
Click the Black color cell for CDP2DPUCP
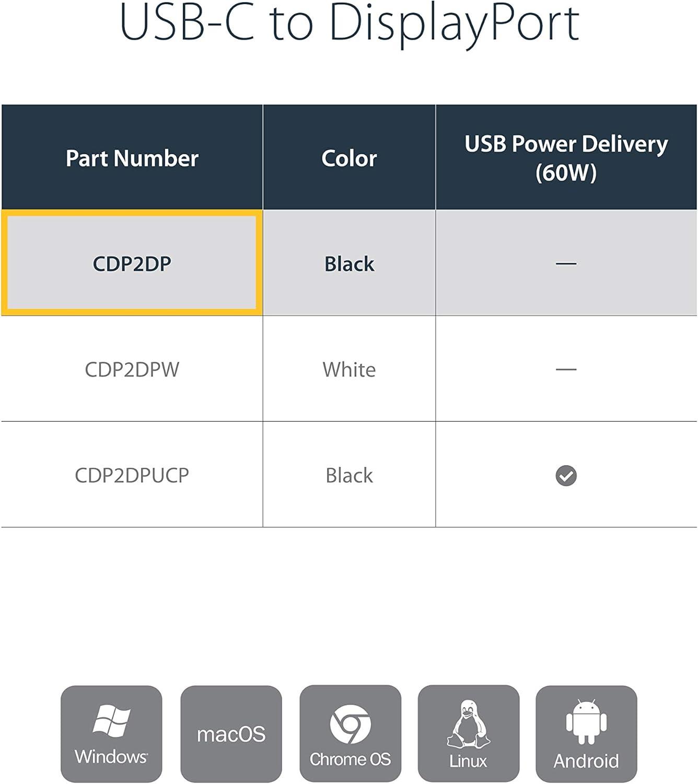point(349,475)
